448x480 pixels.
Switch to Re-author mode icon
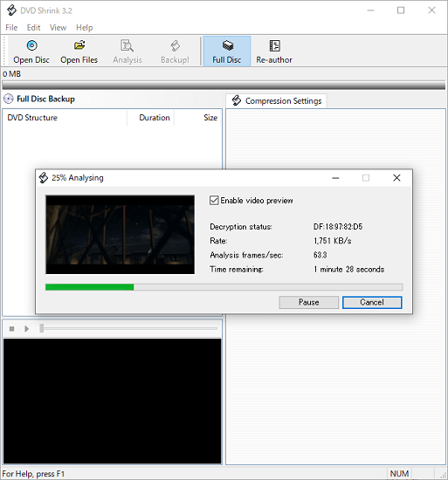[274, 45]
